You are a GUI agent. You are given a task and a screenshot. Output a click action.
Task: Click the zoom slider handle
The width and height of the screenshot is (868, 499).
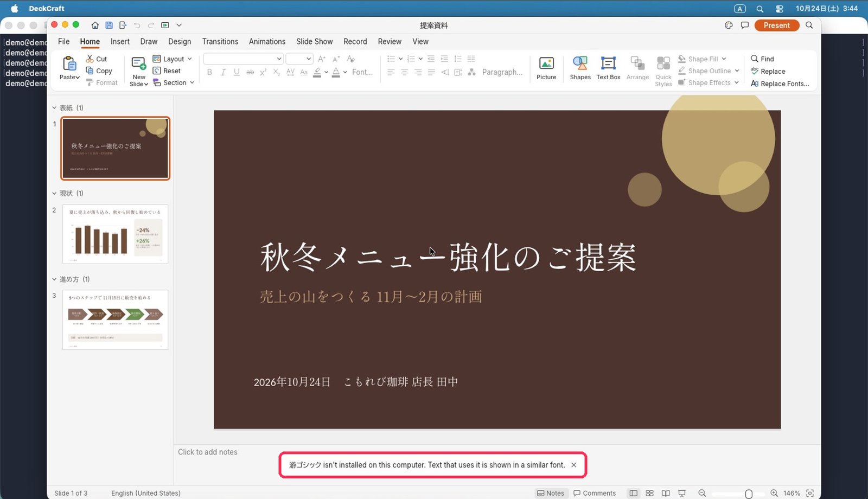pyautogui.click(x=749, y=494)
